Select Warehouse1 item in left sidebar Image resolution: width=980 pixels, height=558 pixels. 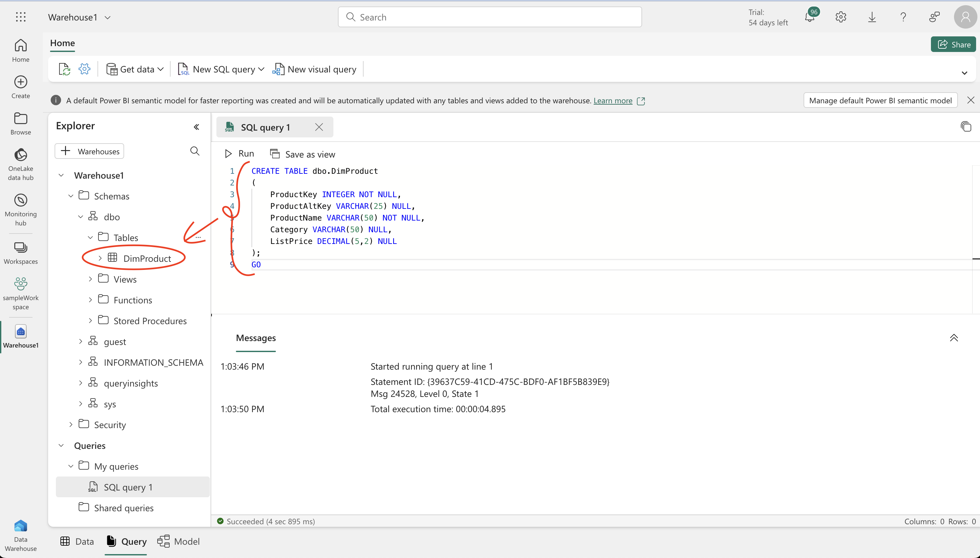21,336
